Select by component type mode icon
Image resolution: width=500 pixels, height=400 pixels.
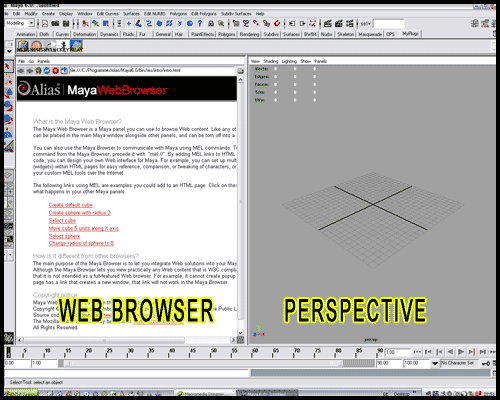[x=106, y=23]
